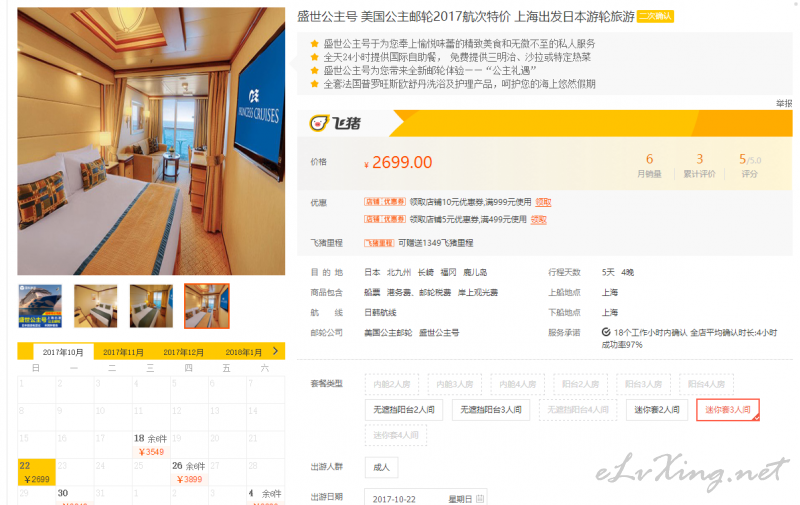
Task: Open 2018年1月 calendar tab
Action: 243,352
